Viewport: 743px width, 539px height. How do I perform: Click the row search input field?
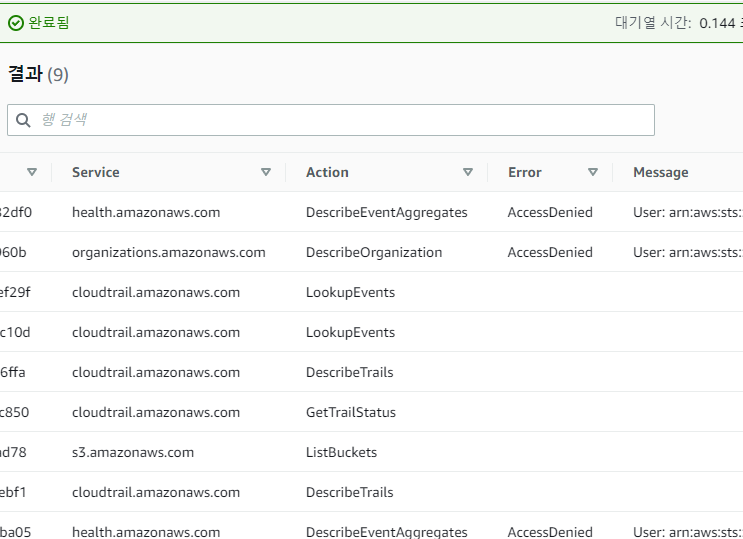(331, 120)
